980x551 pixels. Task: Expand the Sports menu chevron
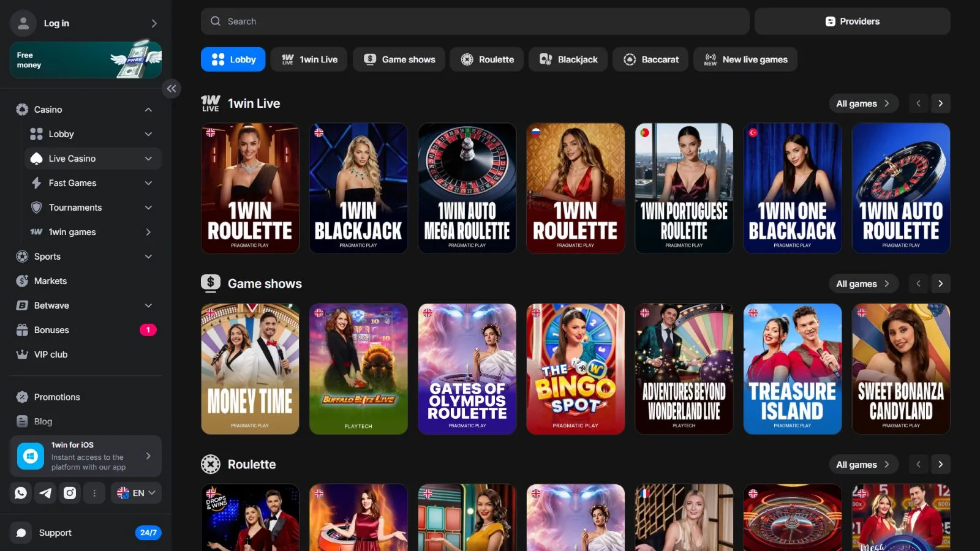[148, 257]
